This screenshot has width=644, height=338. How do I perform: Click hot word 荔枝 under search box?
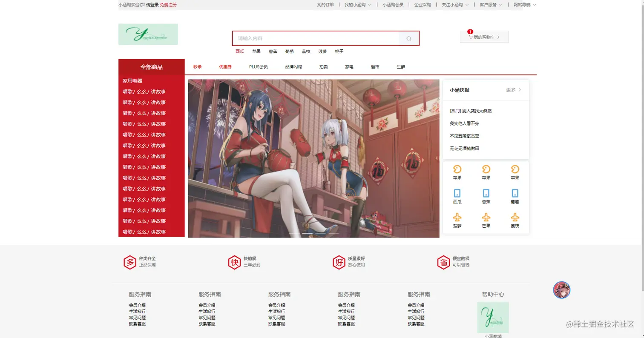click(306, 52)
